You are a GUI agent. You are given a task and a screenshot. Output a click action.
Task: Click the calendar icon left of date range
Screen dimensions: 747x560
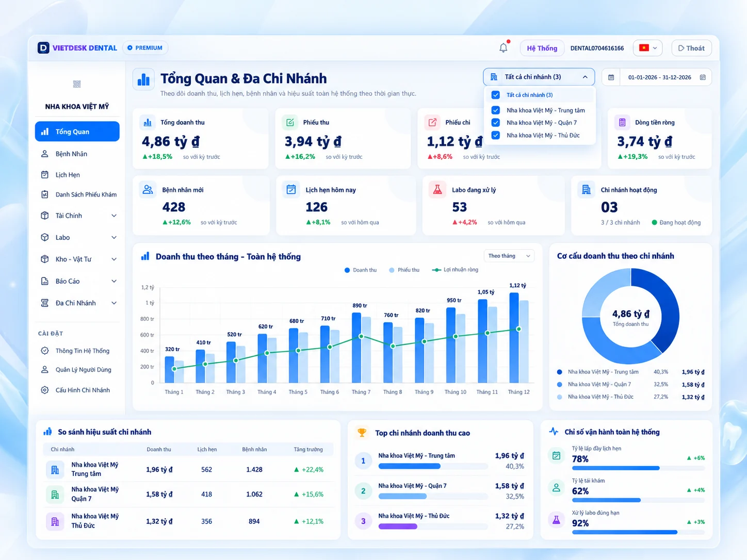point(611,77)
